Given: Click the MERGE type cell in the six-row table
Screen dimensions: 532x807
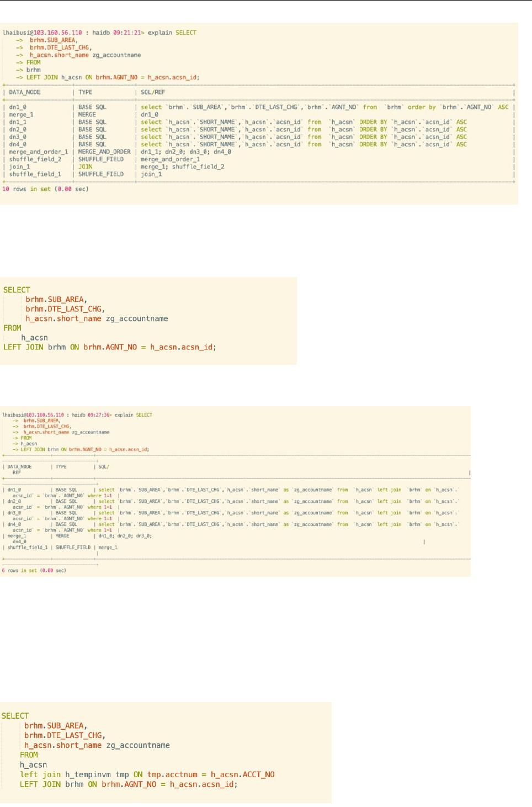Looking at the screenshot, I should [62, 536].
